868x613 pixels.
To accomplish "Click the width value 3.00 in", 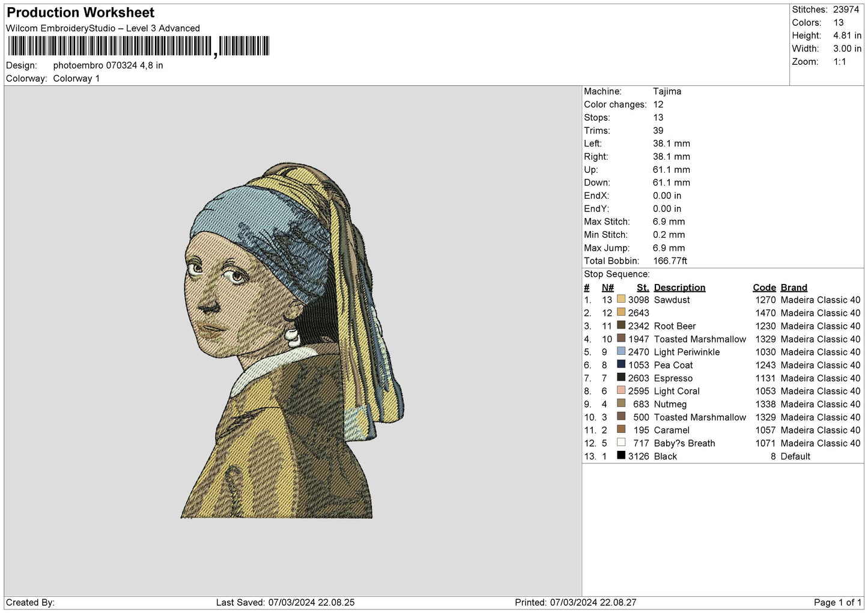I will (x=847, y=49).
